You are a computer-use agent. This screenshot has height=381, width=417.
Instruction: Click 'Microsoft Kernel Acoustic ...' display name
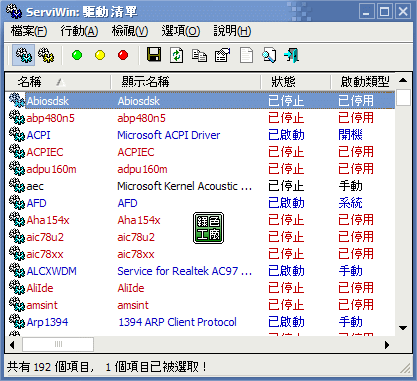coord(184,186)
